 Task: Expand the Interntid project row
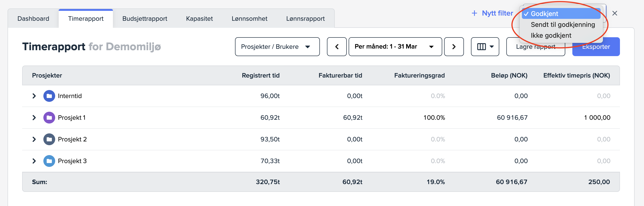(x=34, y=96)
